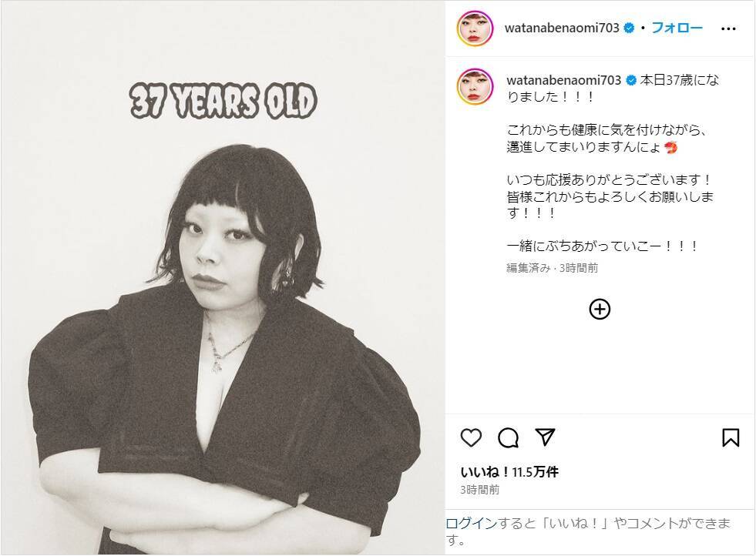The height and width of the screenshot is (556, 756).
Task: Click the 3時間前 timestamp under likes
Action: tap(480, 490)
